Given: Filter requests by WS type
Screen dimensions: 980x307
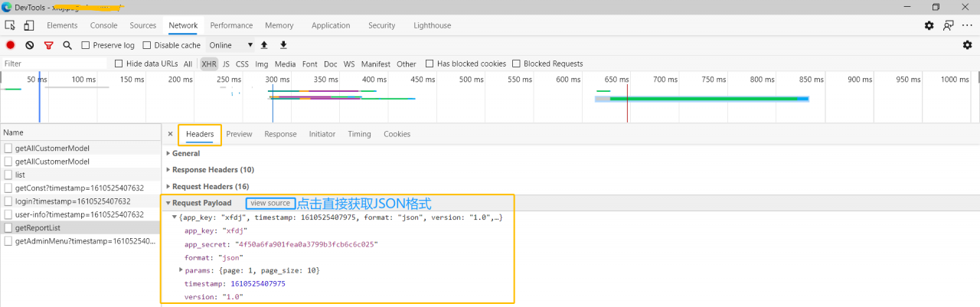Looking at the screenshot, I should click(x=349, y=64).
